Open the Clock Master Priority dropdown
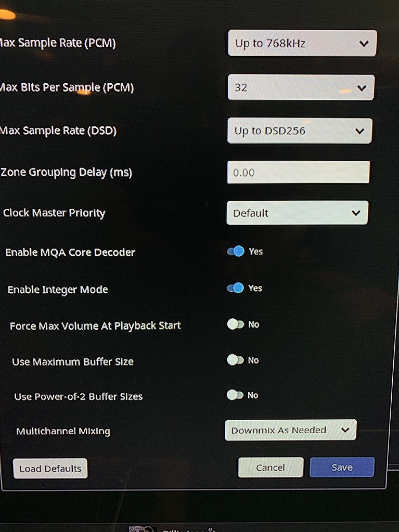Image resolution: width=399 pixels, height=532 pixels. (297, 213)
